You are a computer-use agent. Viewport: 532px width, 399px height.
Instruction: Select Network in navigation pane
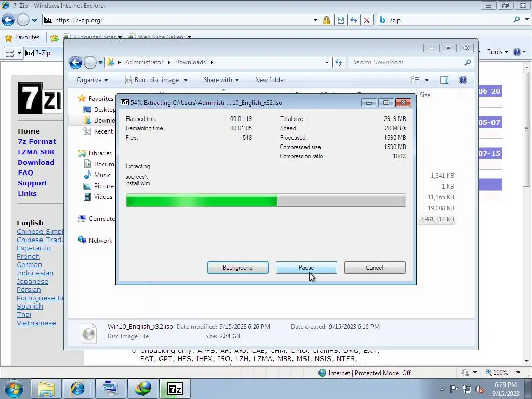click(x=96, y=241)
